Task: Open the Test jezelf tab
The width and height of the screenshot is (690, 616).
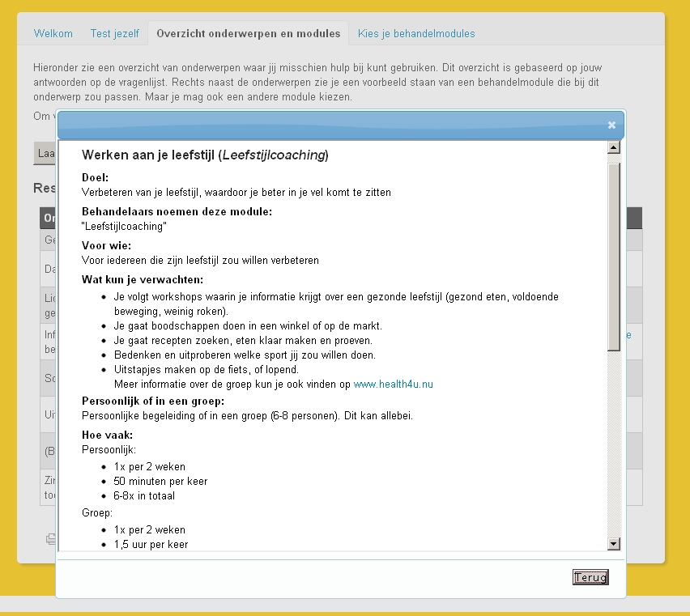Action: click(x=114, y=33)
